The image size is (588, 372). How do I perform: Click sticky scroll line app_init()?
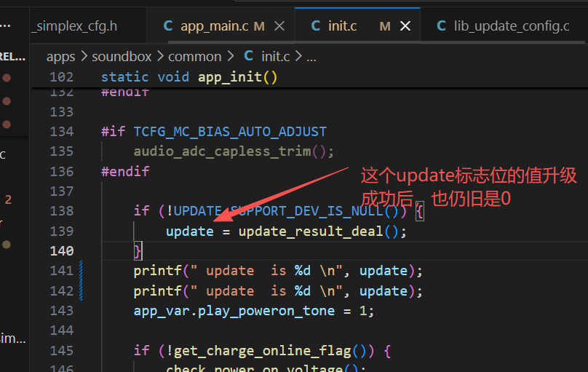(x=189, y=77)
